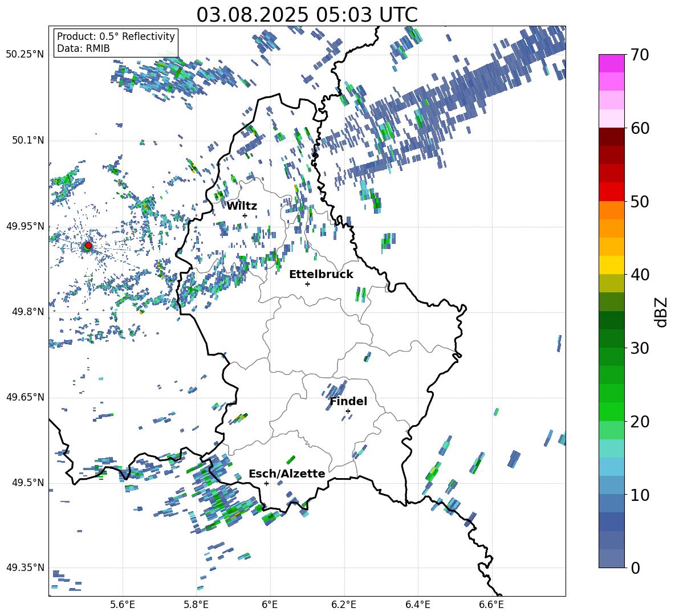Click the magenta top colorbar segment
The width and height of the screenshot is (675, 616).
click(611, 64)
